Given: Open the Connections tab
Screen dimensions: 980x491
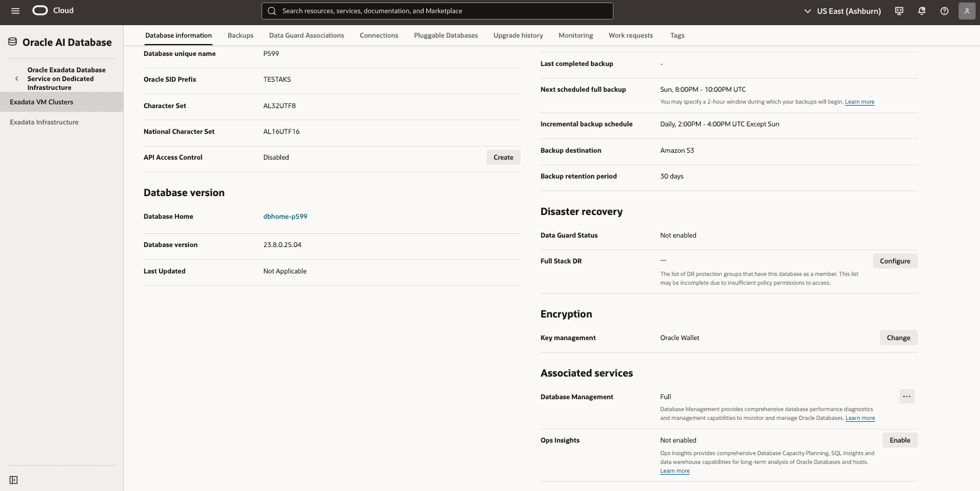Looking at the screenshot, I should [x=379, y=35].
